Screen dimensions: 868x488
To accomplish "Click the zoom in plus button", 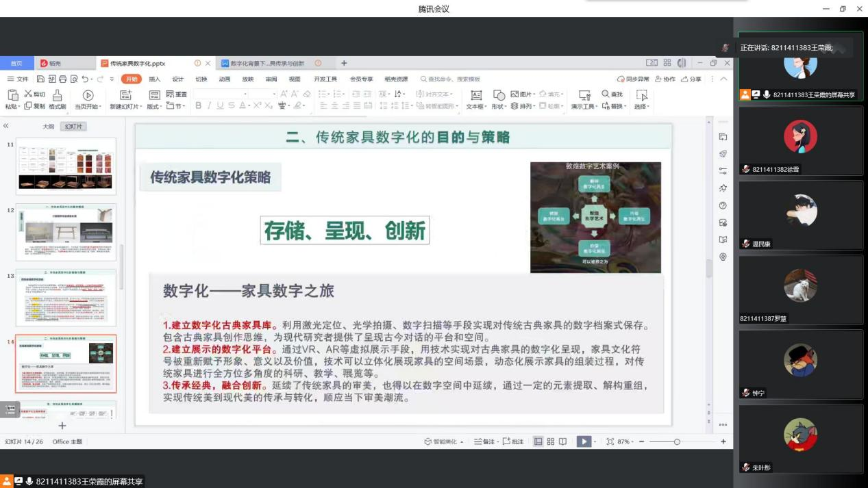I will 723,442.
